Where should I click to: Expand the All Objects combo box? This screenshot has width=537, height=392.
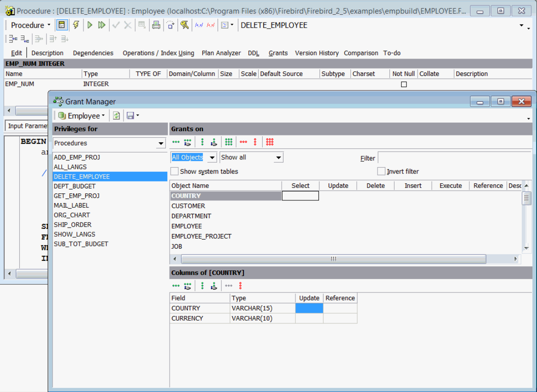(212, 158)
